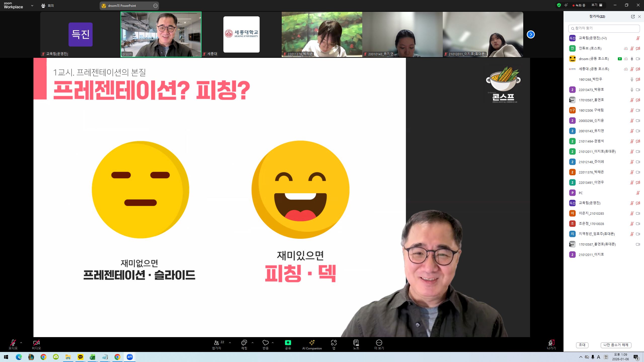This screenshot has width=644, height=362.
Task: Open AI Companion
Action: tap(312, 344)
